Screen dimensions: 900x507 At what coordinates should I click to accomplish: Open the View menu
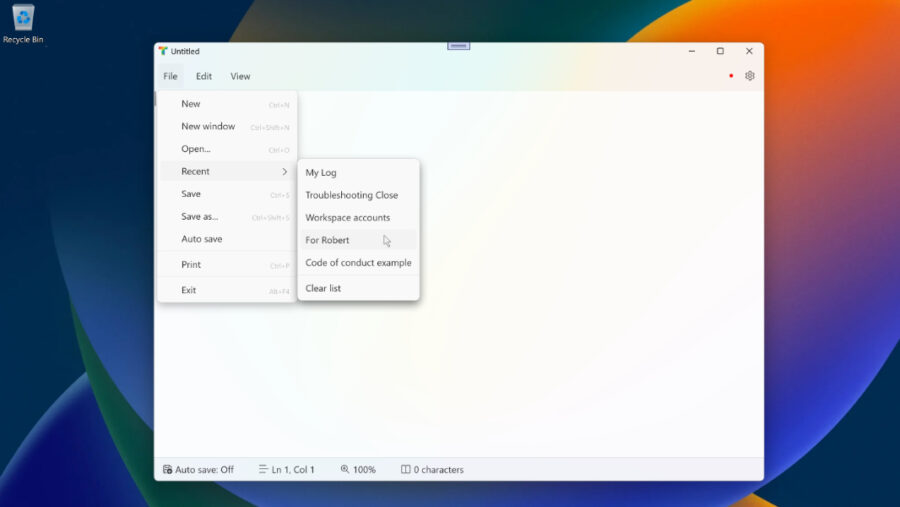coord(240,76)
